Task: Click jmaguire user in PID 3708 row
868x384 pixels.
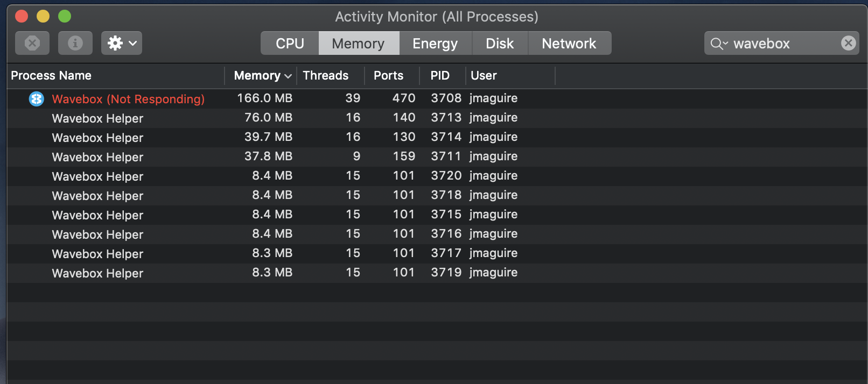Action: 493,98
